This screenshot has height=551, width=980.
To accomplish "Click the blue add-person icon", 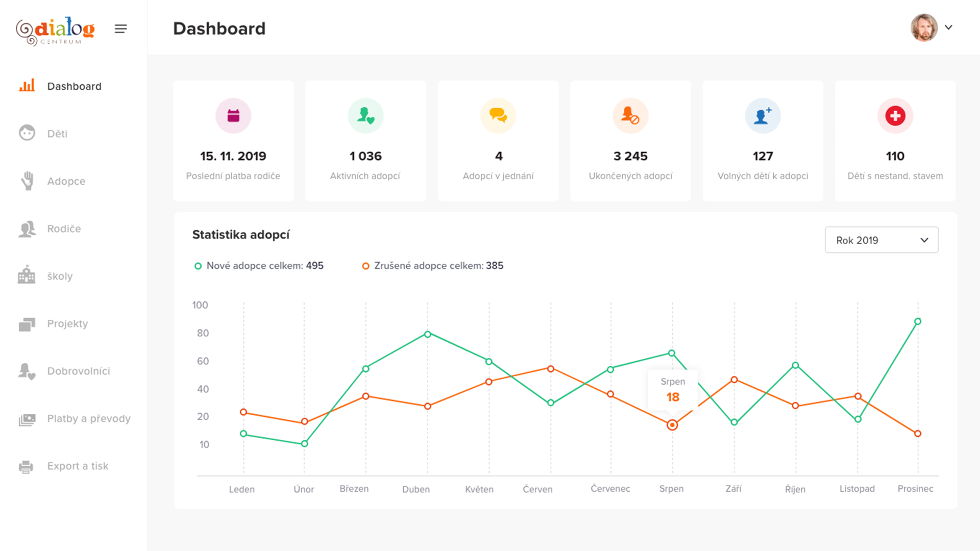I will point(763,116).
